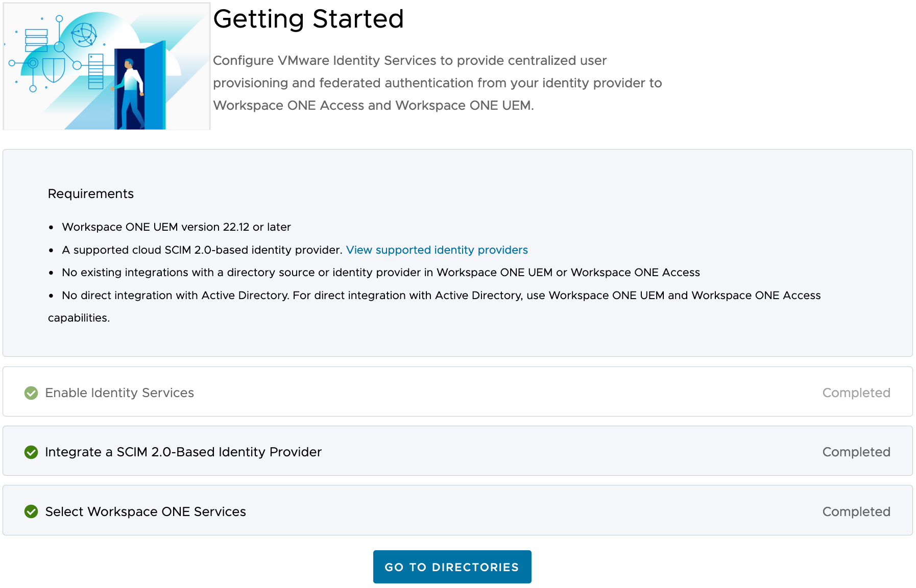The image size is (916, 588).
Task: Click the Requirements heading
Action: (x=91, y=194)
